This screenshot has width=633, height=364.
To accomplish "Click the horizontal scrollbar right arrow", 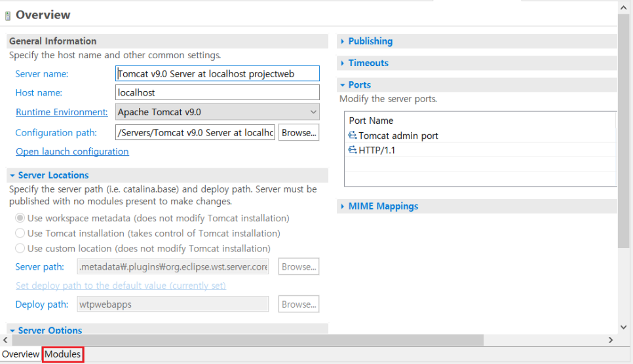I will click(611, 340).
